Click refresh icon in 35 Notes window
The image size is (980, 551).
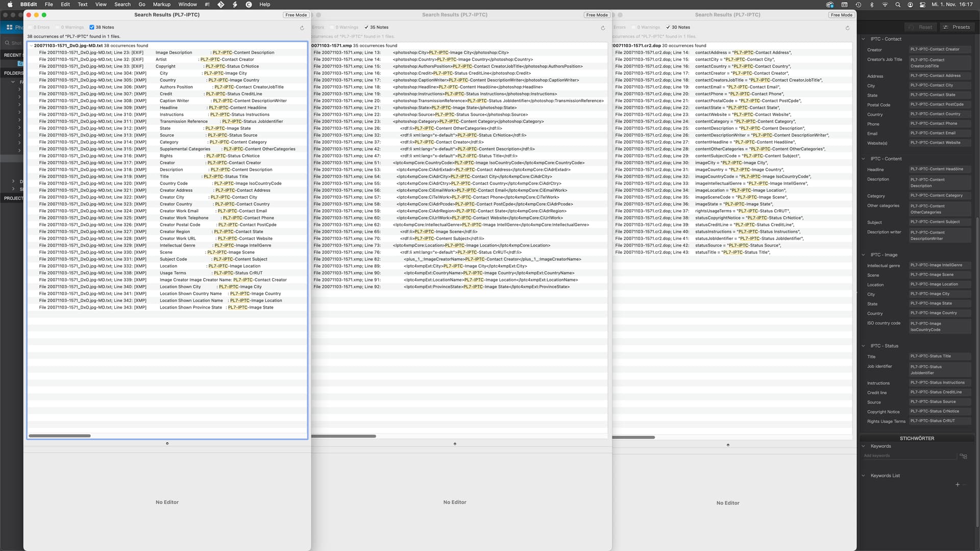[x=603, y=28]
